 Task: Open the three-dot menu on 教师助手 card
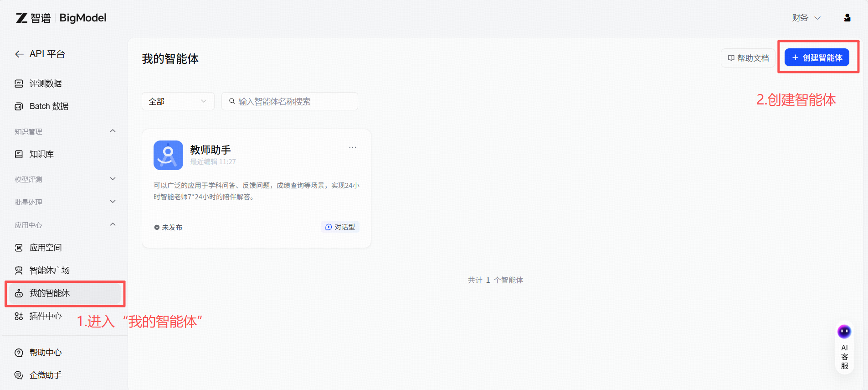tap(352, 147)
